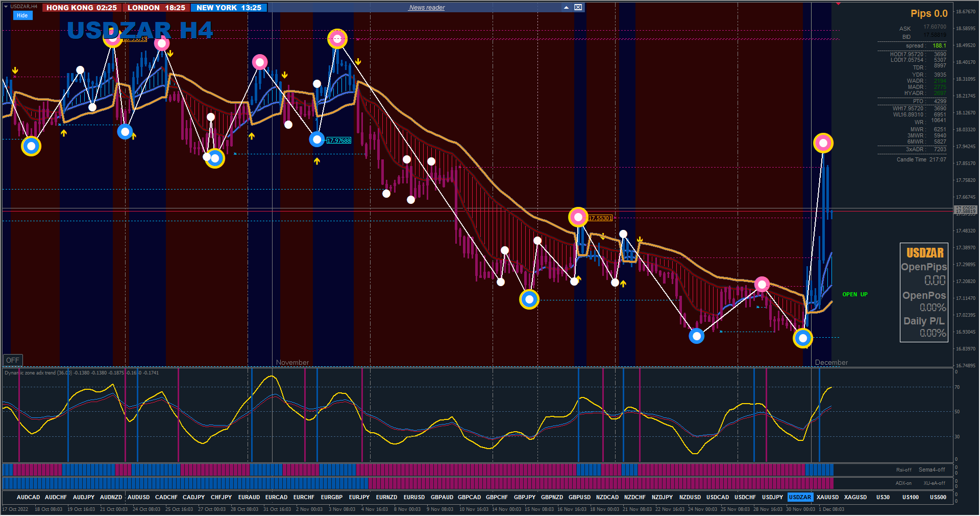This screenshot has width=980, height=516.
Task: Click the London 18:25 session clock
Action: [x=156, y=8]
